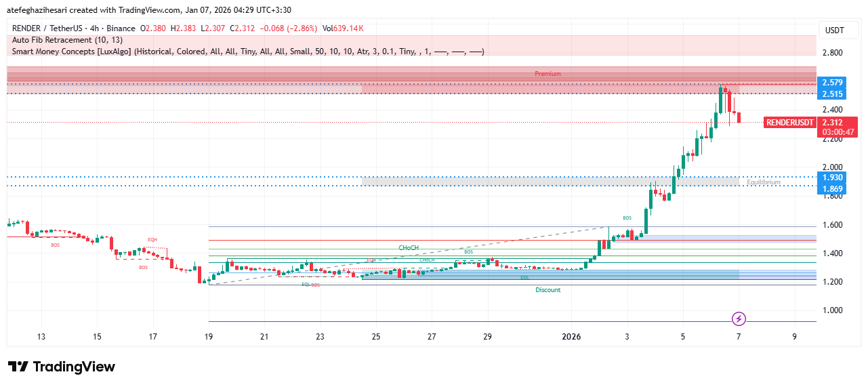Select the 1.930 blue price label

click(x=832, y=177)
